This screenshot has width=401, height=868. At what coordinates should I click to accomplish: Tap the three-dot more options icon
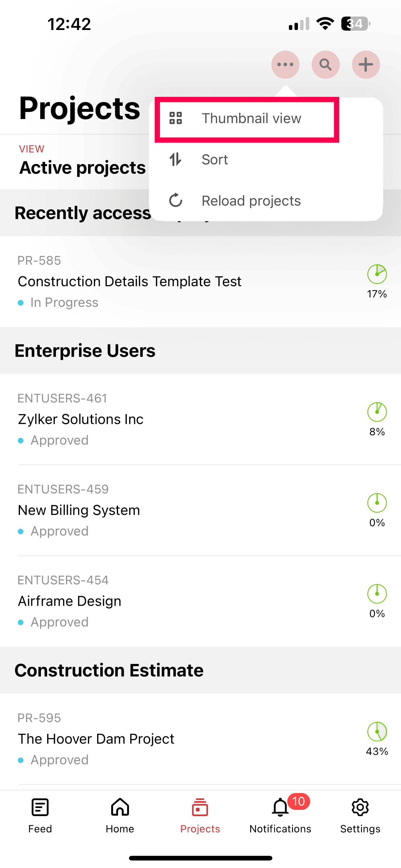(285, 64)
